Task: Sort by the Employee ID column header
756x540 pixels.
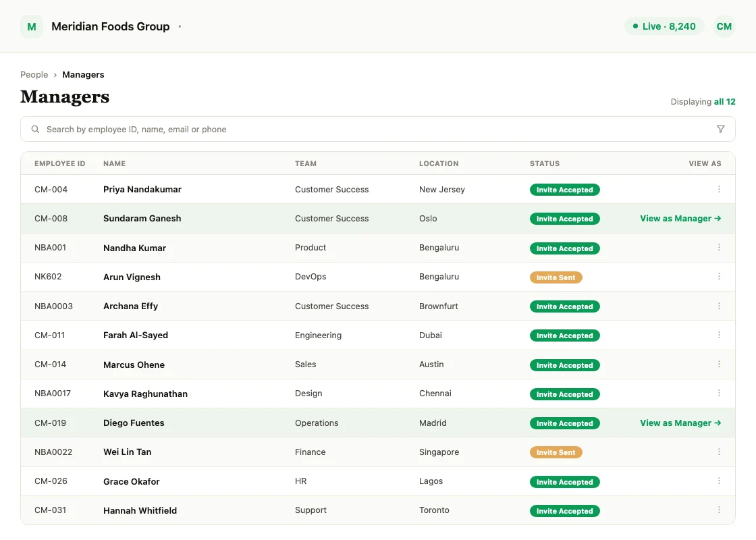Action: click(x=60, y=163)
